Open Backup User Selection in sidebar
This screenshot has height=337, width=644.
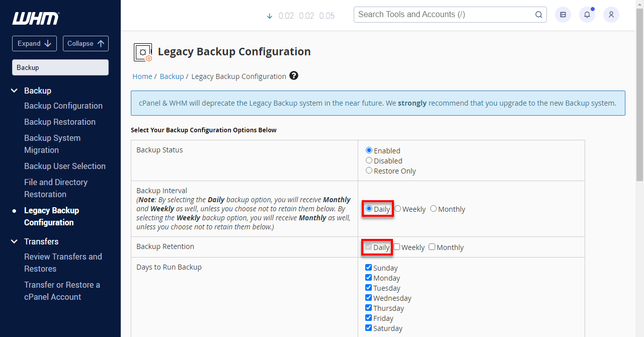tap(64, 166)
